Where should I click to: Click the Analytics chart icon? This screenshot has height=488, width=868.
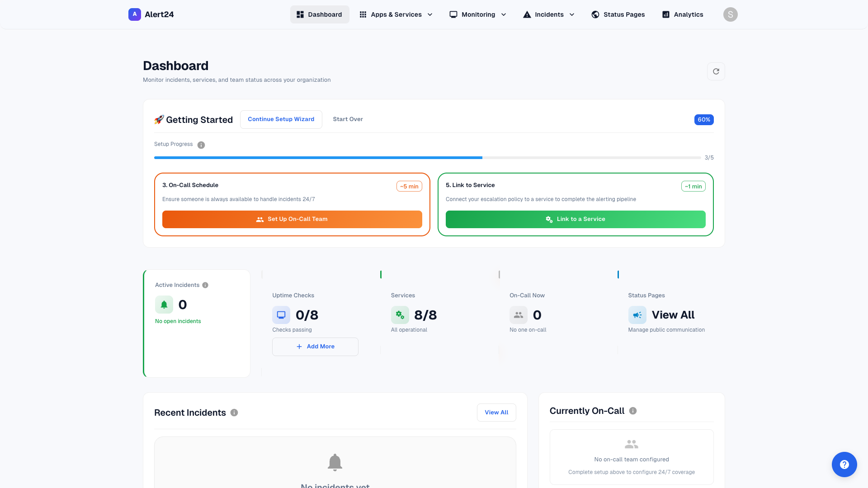(665, 14)
